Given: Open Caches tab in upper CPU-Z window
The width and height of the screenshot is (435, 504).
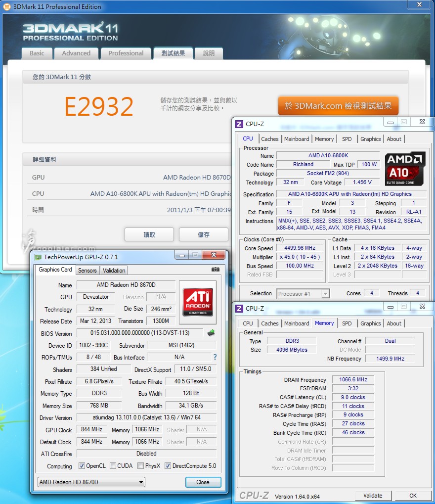Looking at the screenshot, I should click(270, 139).
